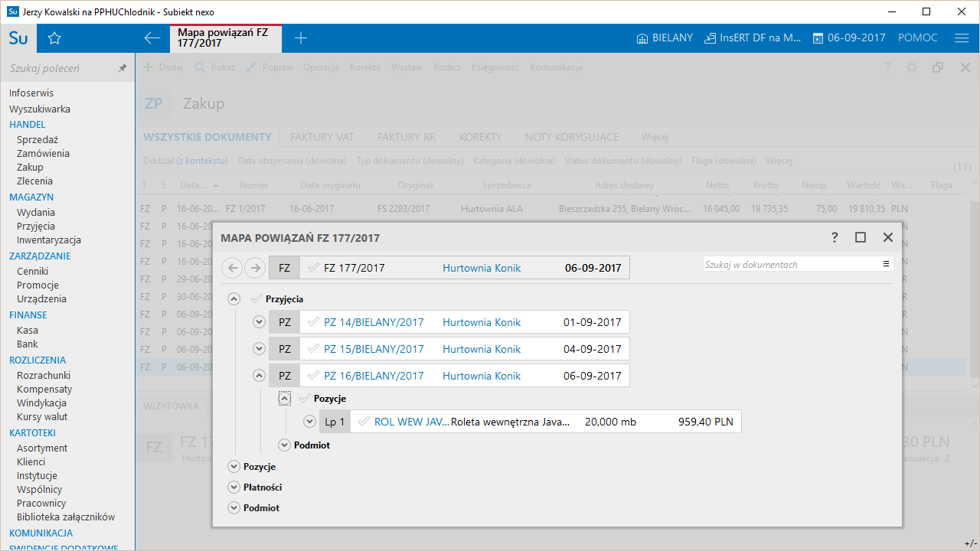980x551 pixels.
Task: Click Dodaj button in Zakup toolbar
Action: pos(163,67)
